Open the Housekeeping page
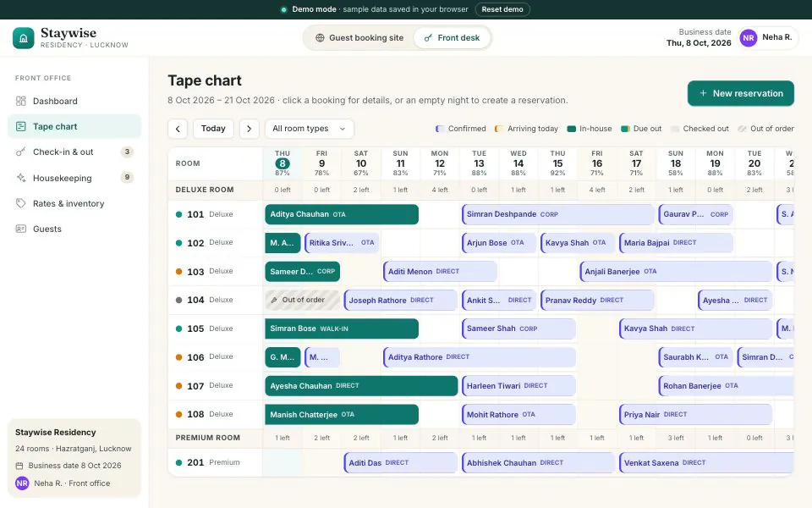The height and width of the screenshot is (508, 812). (x=74, y=178)
